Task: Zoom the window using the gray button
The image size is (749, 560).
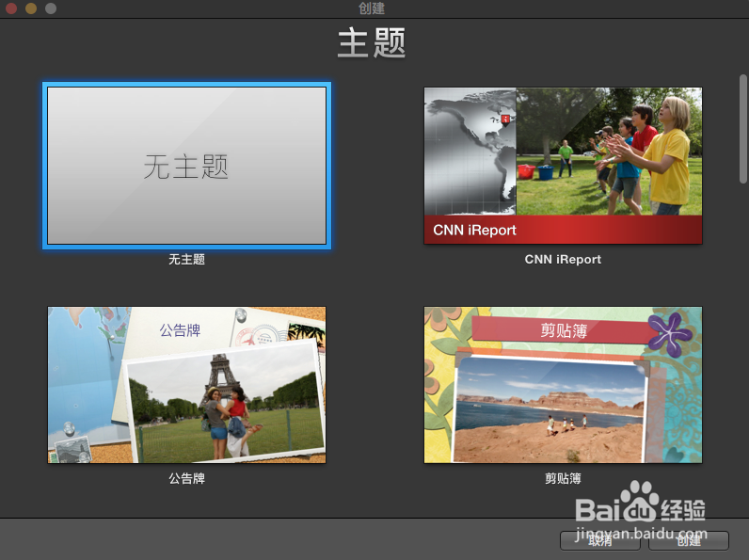Action: click(51, 8)
